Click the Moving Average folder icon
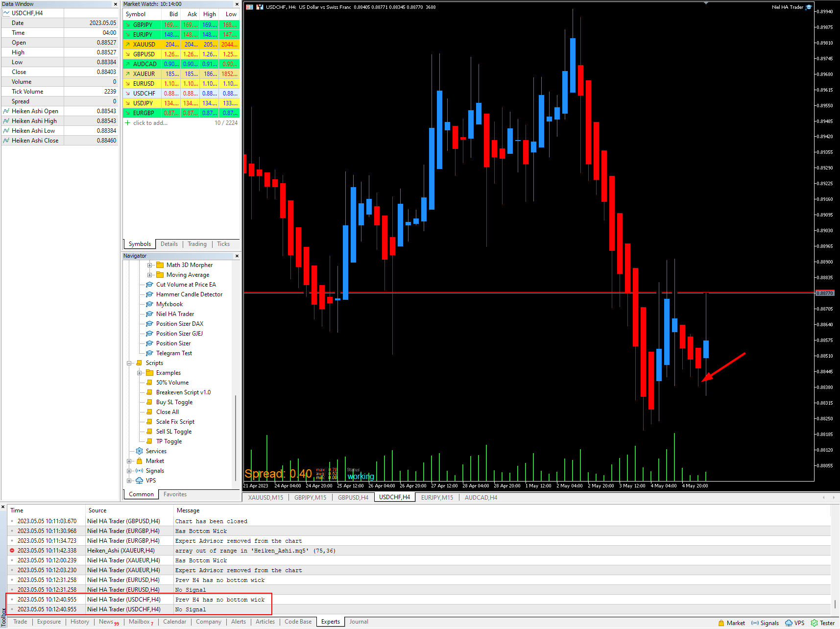840x629 pixels. point(160,275)
